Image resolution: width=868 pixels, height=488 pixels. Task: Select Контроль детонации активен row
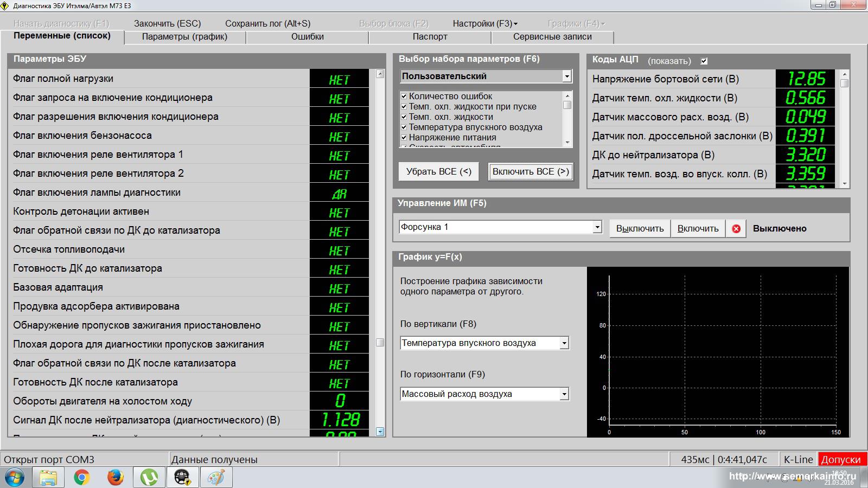pyautogui.click(x=188, y=211)
